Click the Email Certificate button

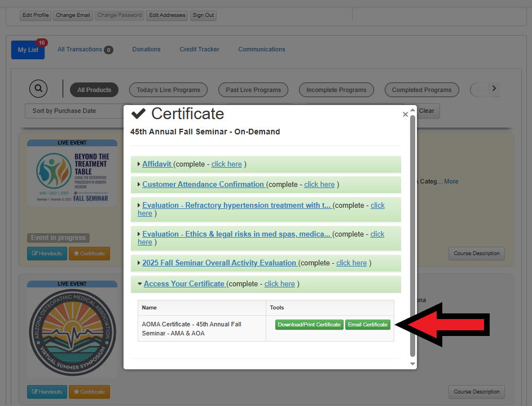coord(367,325)
